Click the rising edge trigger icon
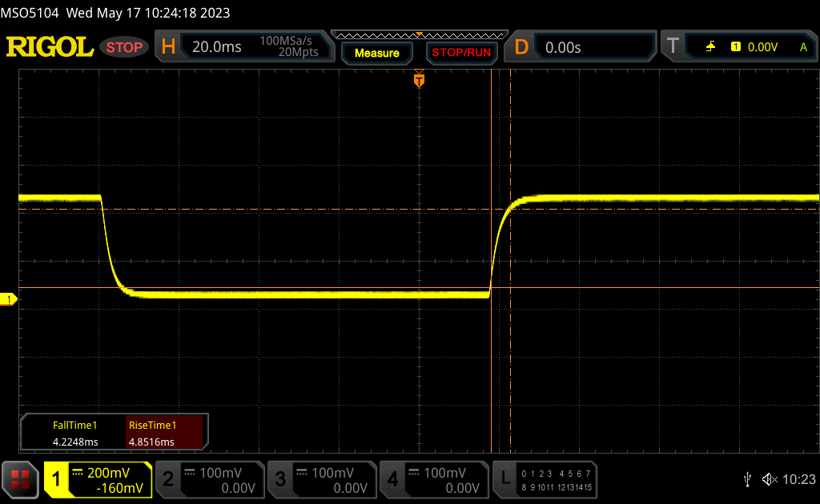The width and height of the screenshot is (820, 504). pos(710,47)
